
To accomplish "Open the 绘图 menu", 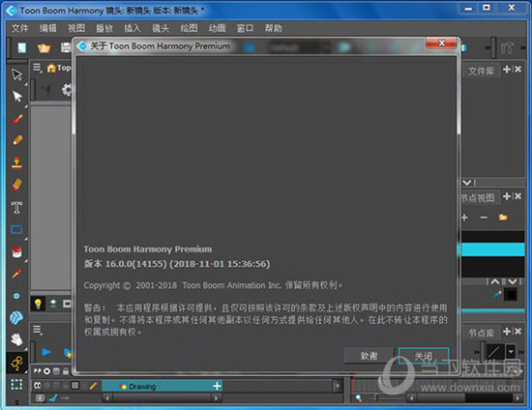I will coord(189,28).
